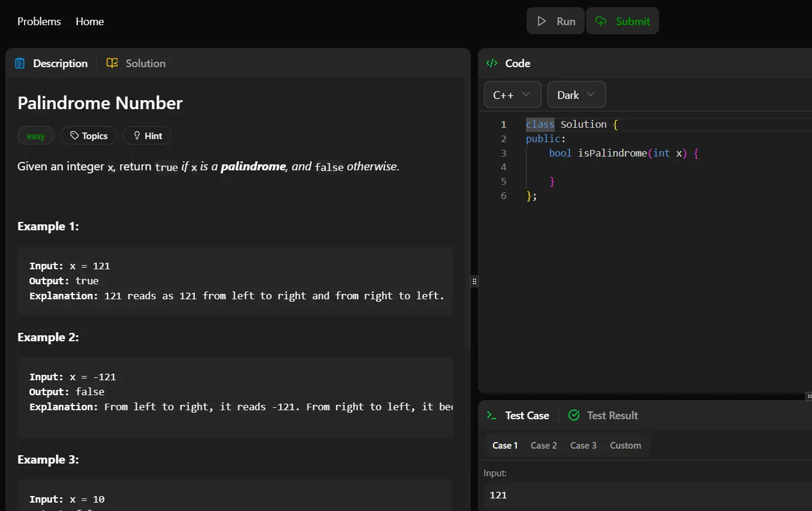Click line number 1 in editor gutter

pos(504,124)
